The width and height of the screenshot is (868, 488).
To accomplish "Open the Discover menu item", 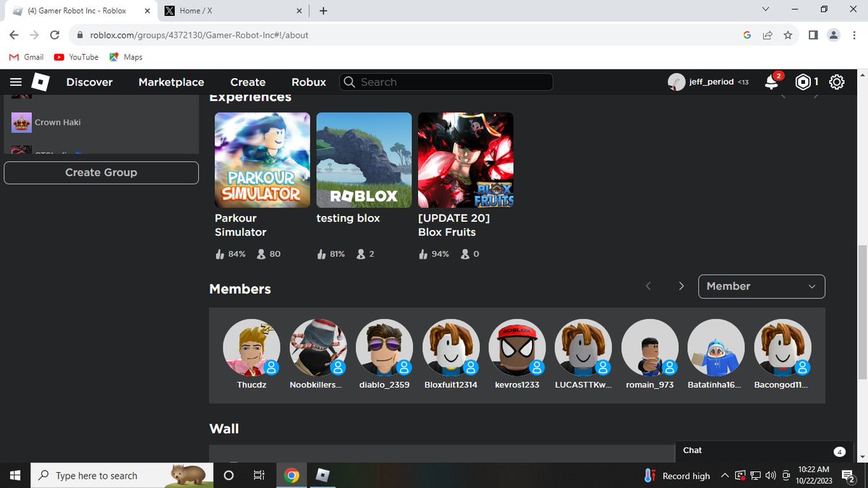I will 90,82.
